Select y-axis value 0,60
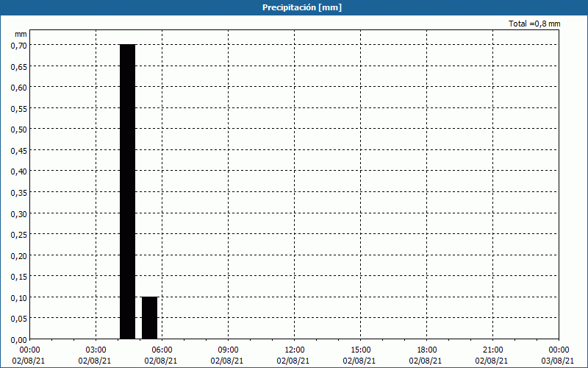 pos(19,88)
